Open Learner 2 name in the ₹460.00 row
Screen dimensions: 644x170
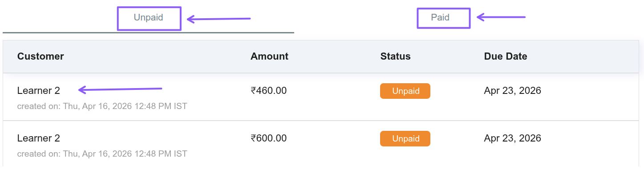click(x=39, y=91)
